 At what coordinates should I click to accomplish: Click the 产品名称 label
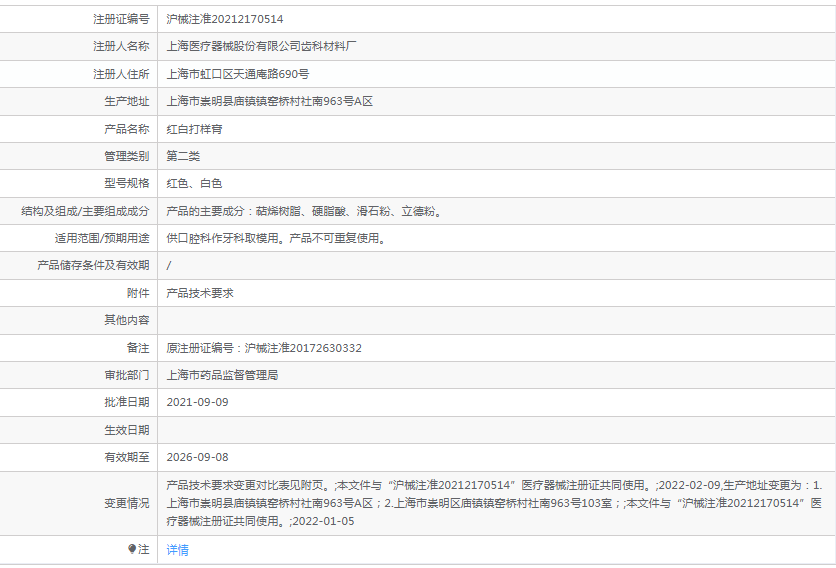click(127, 129)
